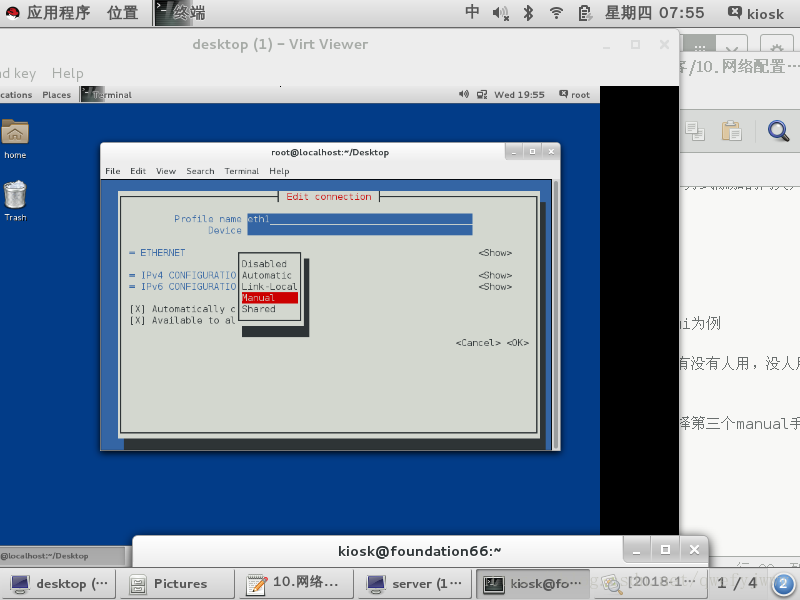This screenshot has height=600, width=800.
Task: Click the guest volume speaker icon
Action: [x=464, y=94]
